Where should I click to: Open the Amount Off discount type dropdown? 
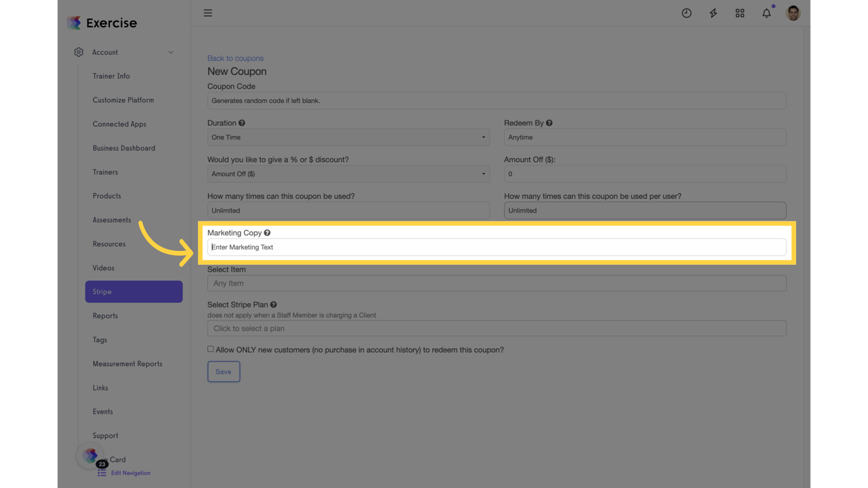click(348, 173)
